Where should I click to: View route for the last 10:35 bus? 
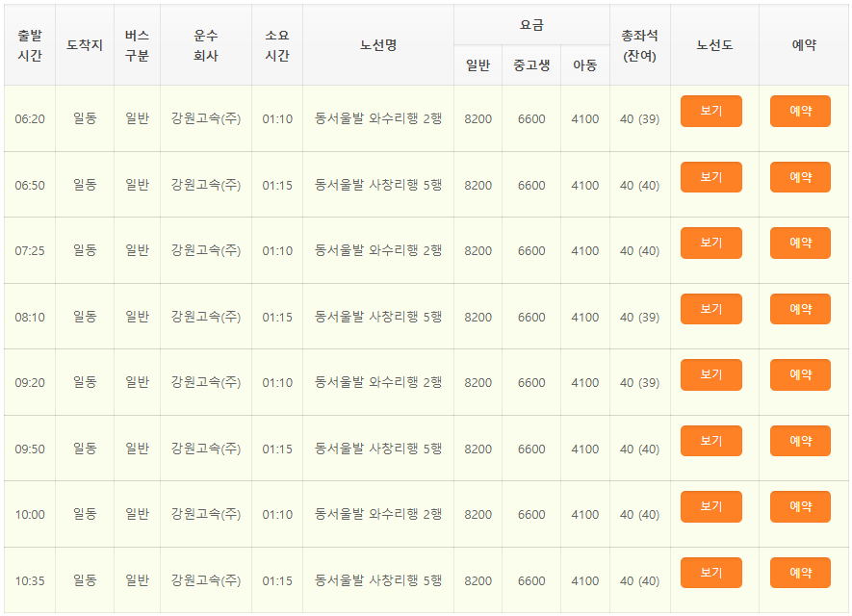click(x=711, y=572)
